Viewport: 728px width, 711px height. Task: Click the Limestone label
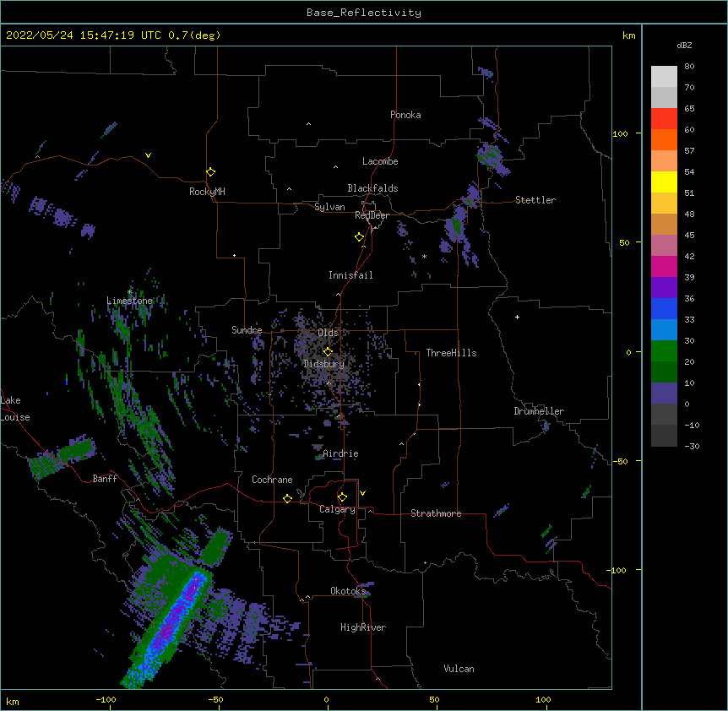click(129, 301)
